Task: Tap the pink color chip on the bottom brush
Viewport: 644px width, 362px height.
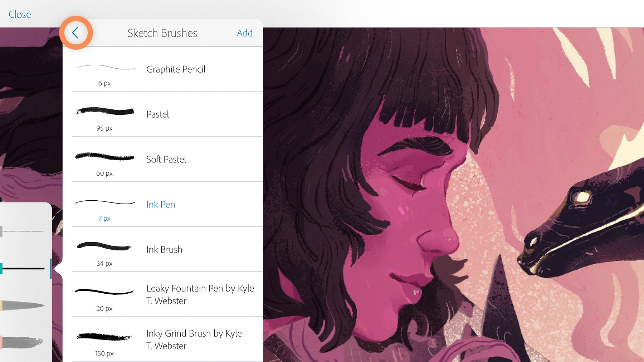Action: pos(1,342)
